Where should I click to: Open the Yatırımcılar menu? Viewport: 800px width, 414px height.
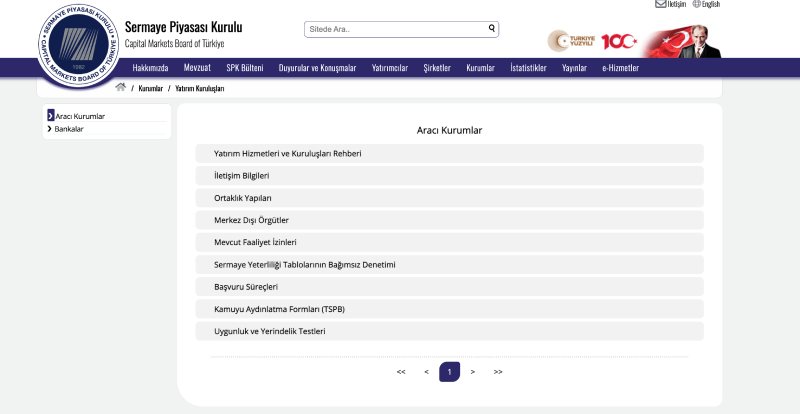tap(390, 68)
